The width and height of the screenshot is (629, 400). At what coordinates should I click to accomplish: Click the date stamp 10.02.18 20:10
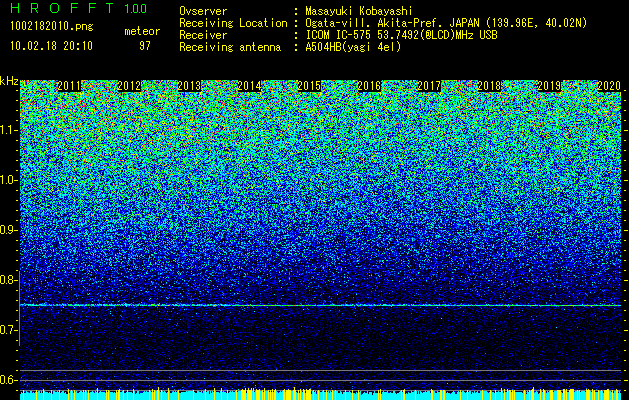51,46
